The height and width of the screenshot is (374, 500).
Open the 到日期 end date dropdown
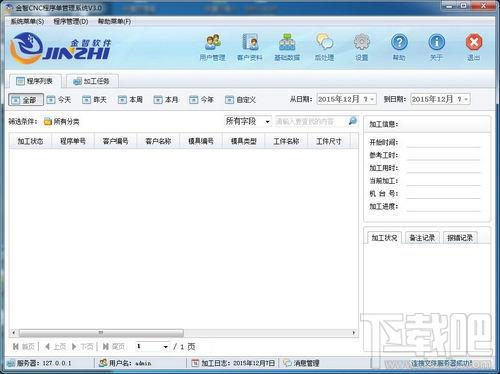point(466,99)
